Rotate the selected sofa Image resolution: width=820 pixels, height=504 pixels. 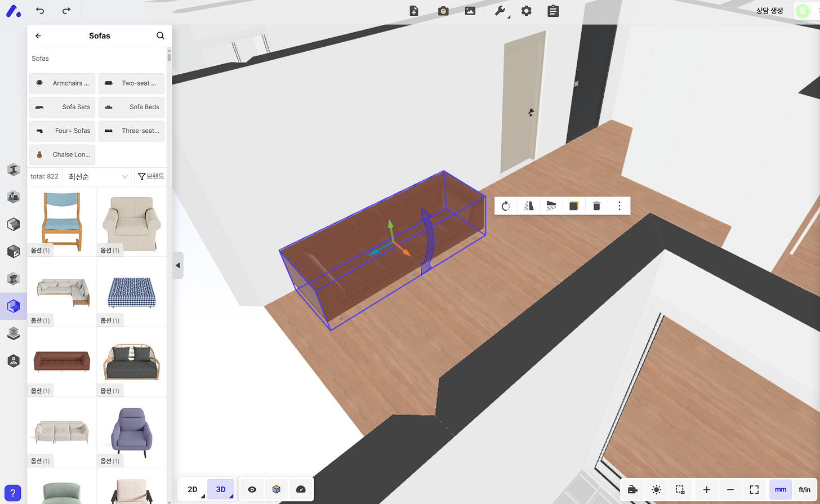pos(506,206)
